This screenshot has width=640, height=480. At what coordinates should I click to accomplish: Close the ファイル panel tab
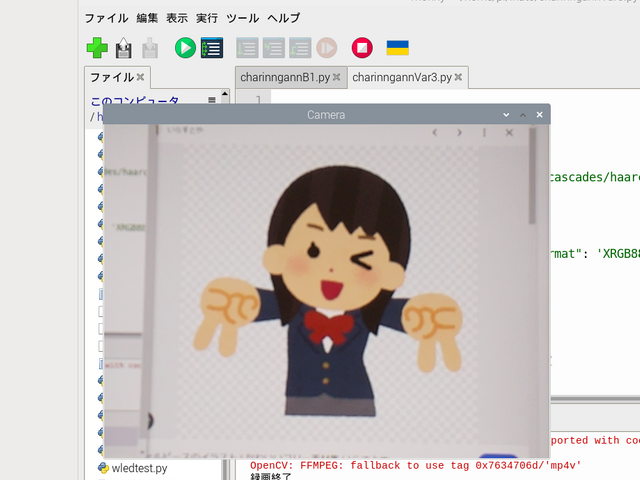coord(140,77)
